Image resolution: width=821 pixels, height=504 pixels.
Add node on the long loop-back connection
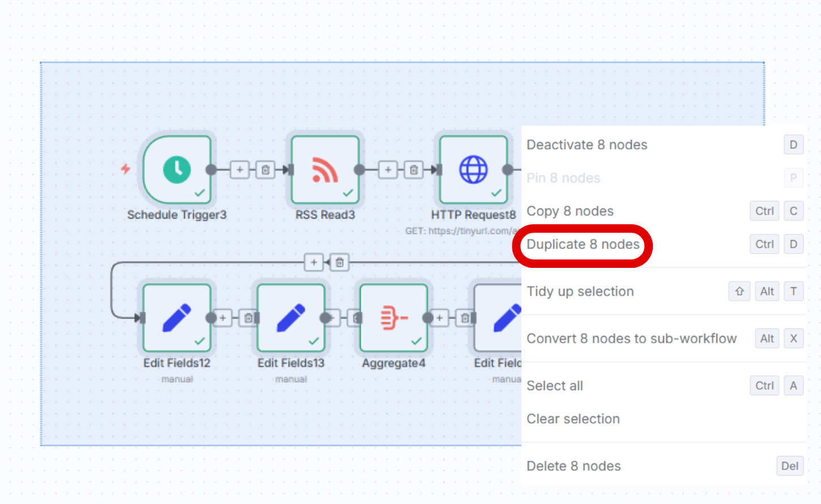(x=314, y=262)
